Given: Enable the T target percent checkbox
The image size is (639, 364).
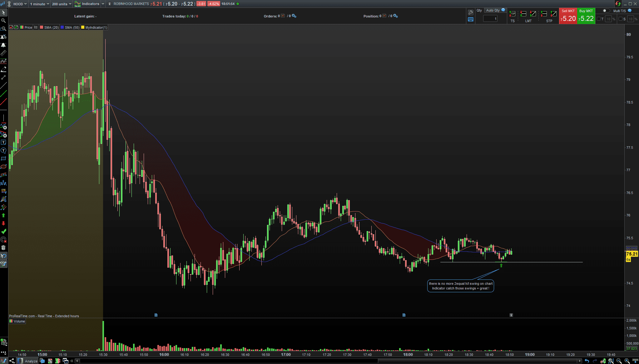Looking at the screenshot, I should click(599, 19).
